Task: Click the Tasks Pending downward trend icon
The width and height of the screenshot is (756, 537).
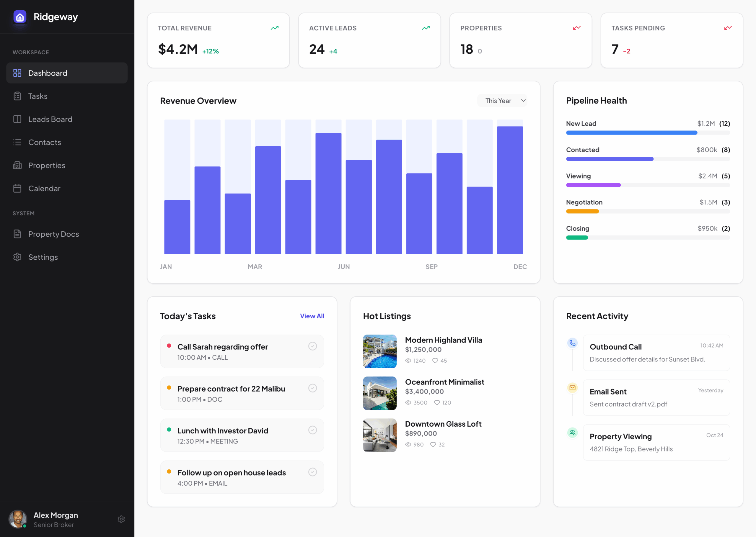Action: (728, 28)
